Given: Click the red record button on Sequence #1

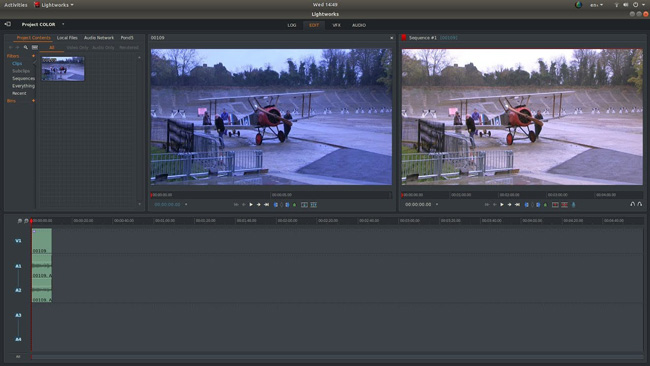Looking at the screenshot, I should (404, 38).
